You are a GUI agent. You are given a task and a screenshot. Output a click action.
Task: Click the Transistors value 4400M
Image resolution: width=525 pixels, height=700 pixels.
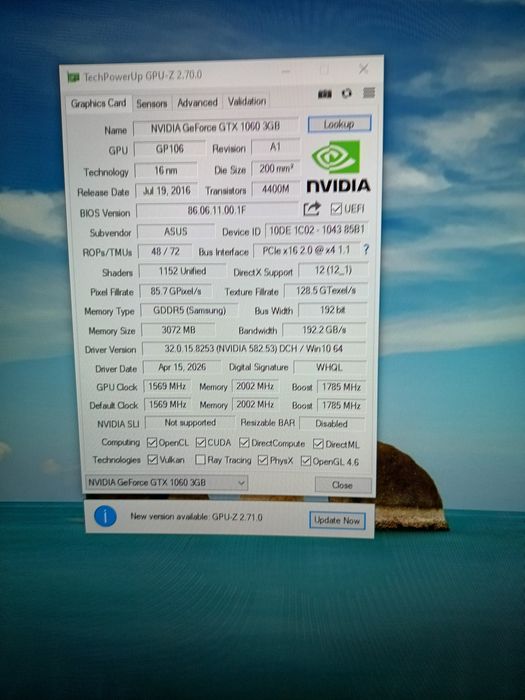coord(276,189)
